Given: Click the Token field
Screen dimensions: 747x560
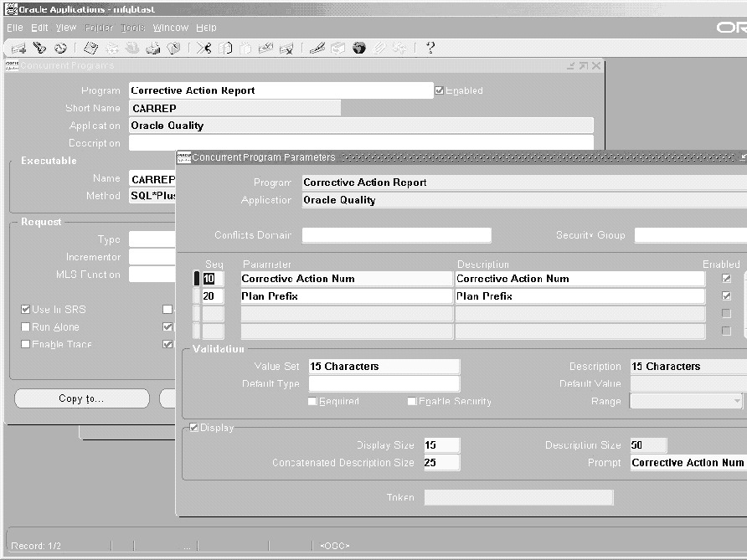Looking at the screenshot, I should point(518,497).
